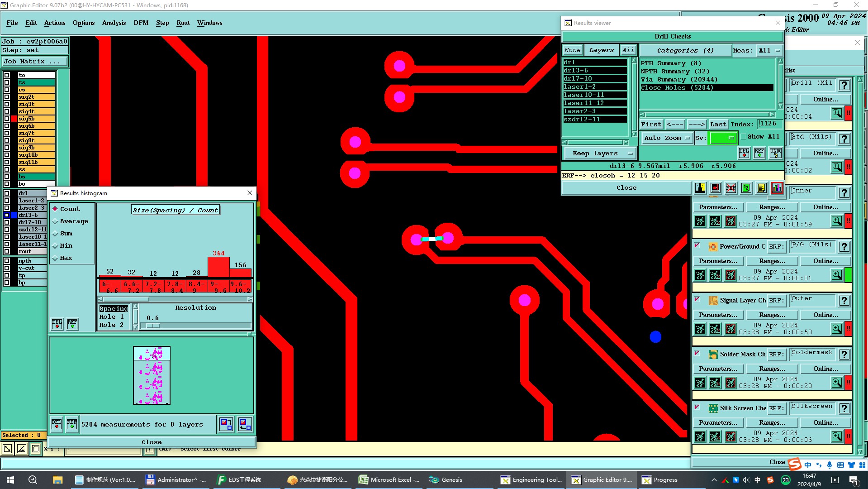868x489 pixels.
Task: Click the crossed-out icon in Results viewer bottom row
Action: 731,188
